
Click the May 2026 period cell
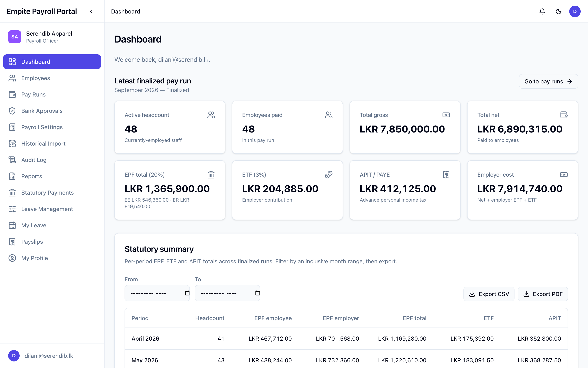pyautogui.click(x=145, y=360)
